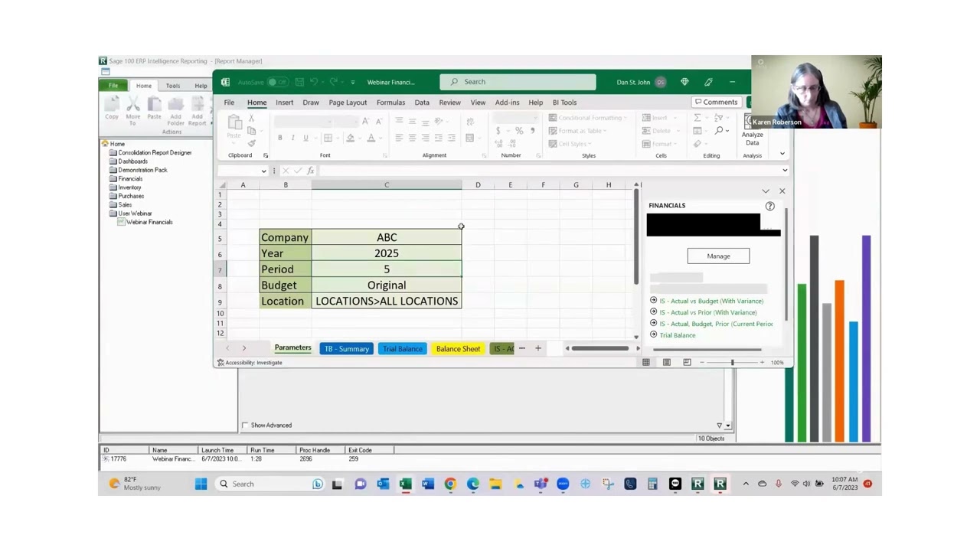Expand the Financials pane options chevron
This screenshot has width=980, height=551.
[765, 191]
